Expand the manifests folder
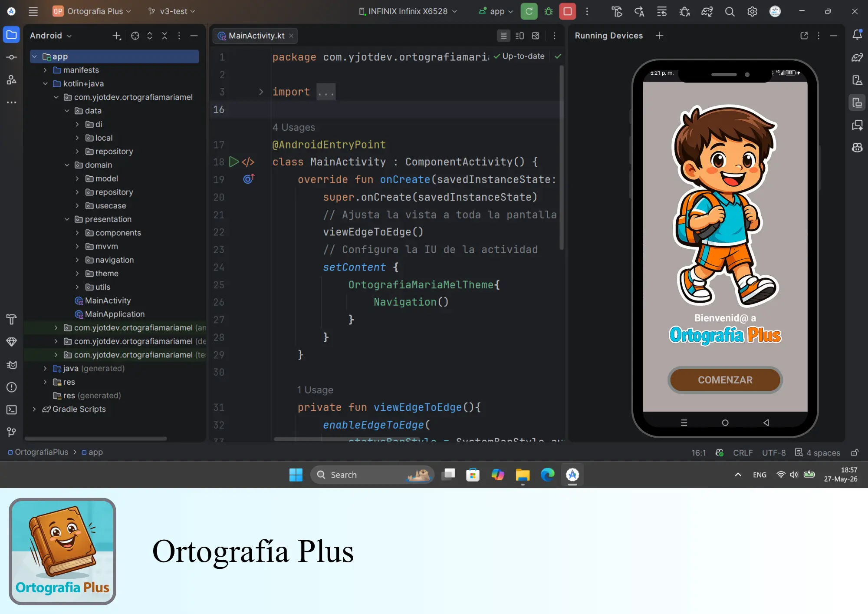This screenshot has width=868, height=614. click(x=45, y=70)
